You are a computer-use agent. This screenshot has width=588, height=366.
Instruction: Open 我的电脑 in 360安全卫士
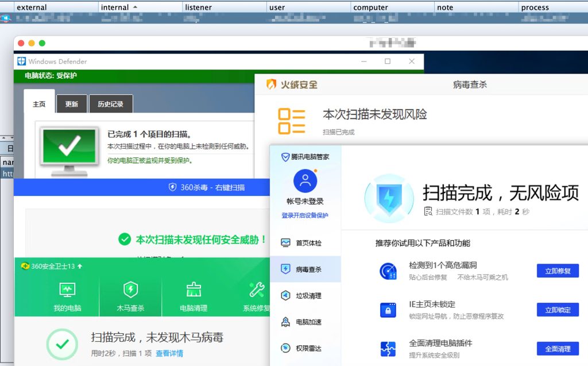point(68,296)
